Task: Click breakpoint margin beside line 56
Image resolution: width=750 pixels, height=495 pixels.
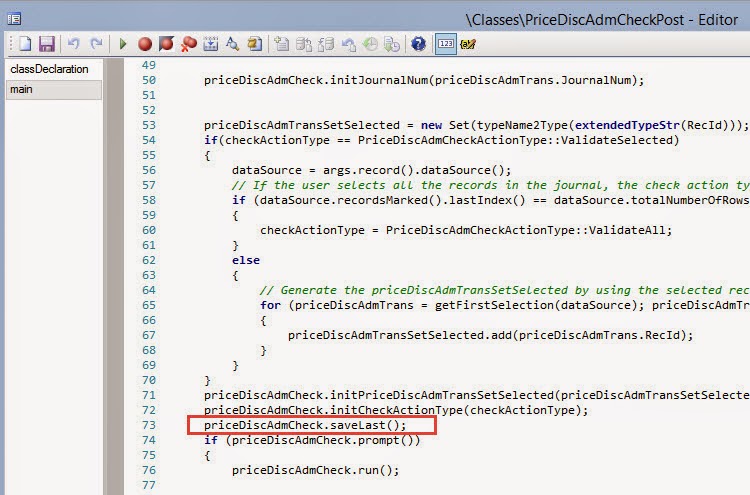Action: 115,170
